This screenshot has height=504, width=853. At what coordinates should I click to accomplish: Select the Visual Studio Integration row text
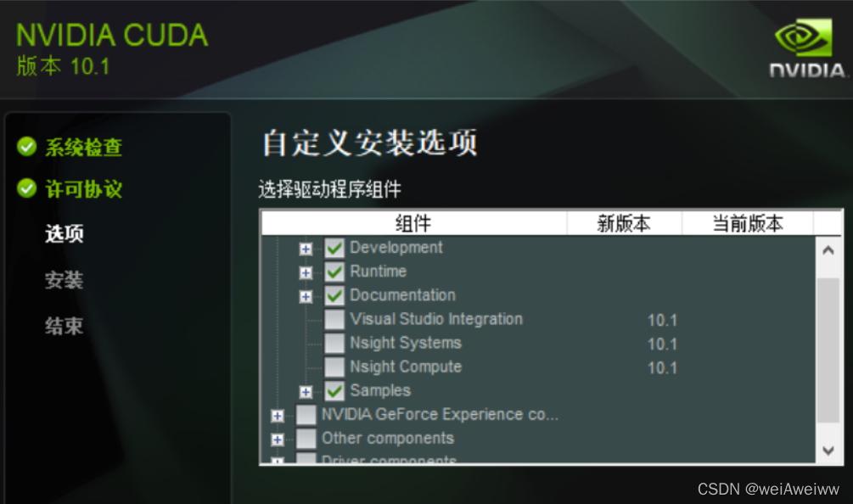click(x=436, y=319)
